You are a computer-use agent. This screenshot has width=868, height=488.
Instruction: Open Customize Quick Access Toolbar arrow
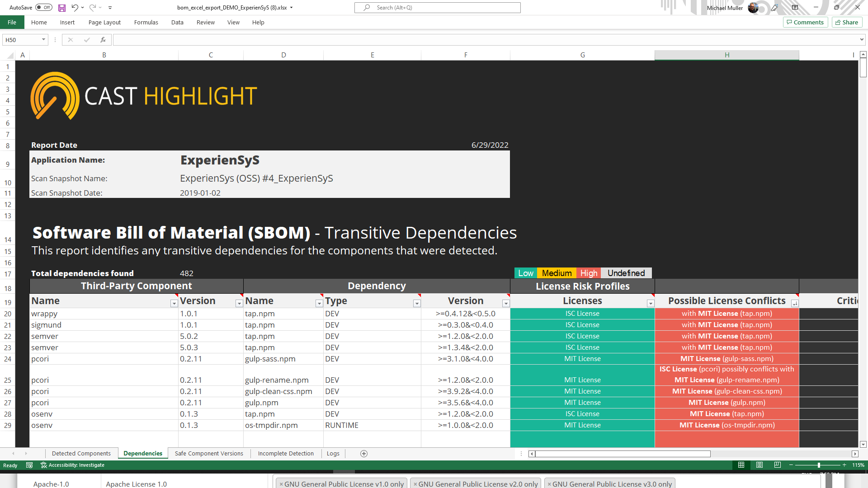coord(110,8)
